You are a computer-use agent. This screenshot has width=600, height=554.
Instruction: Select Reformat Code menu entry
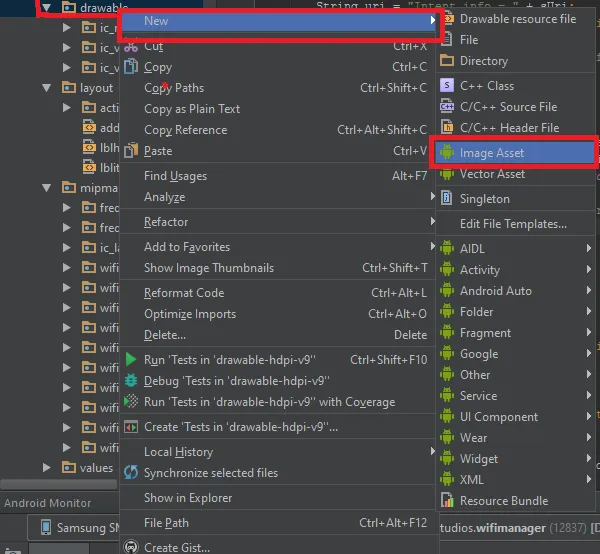[277, 293]
